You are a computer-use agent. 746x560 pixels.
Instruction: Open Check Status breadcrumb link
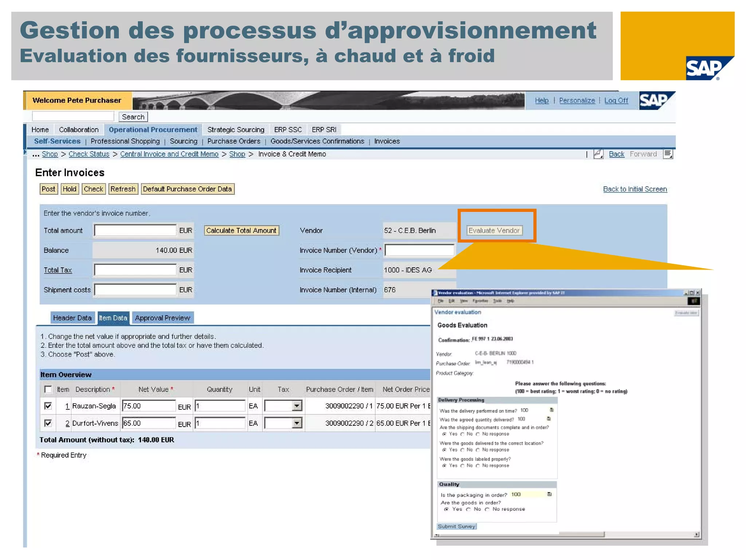89,154
